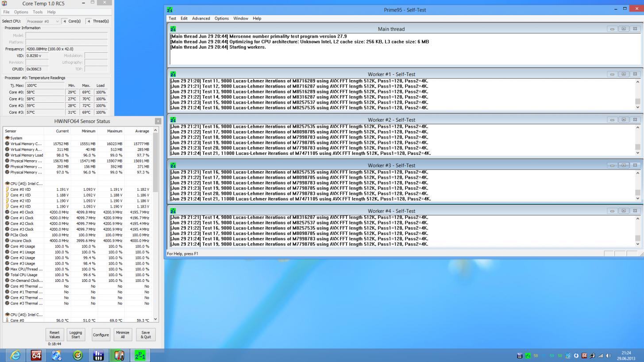Click Prime95 title bar application icon
This screenshot has width=644, height=362.
[x=170, y=10]
